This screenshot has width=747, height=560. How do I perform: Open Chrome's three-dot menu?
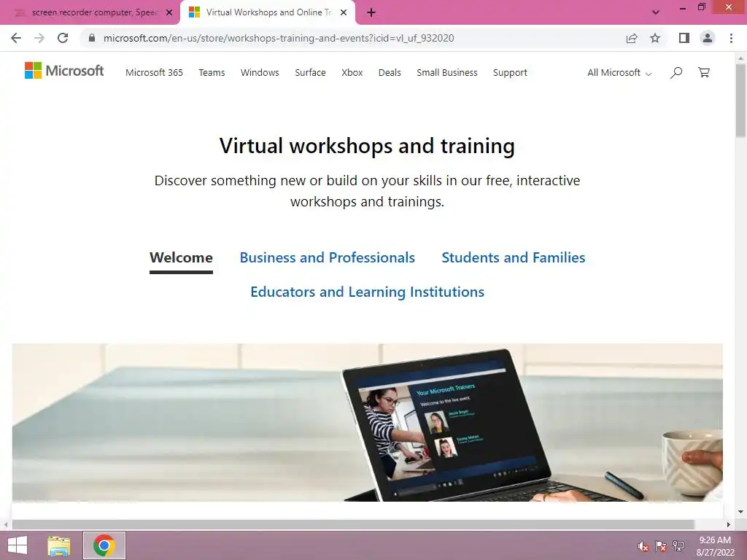731,38
